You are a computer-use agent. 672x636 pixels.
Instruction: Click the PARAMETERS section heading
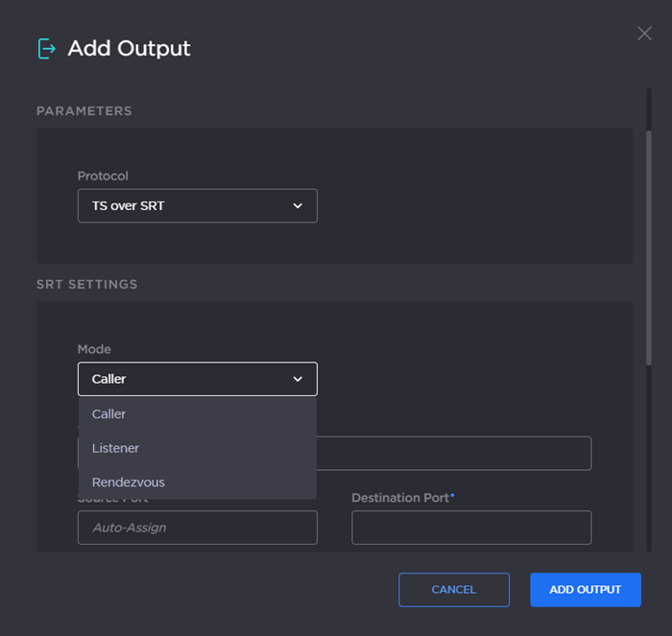click(84, 111)
